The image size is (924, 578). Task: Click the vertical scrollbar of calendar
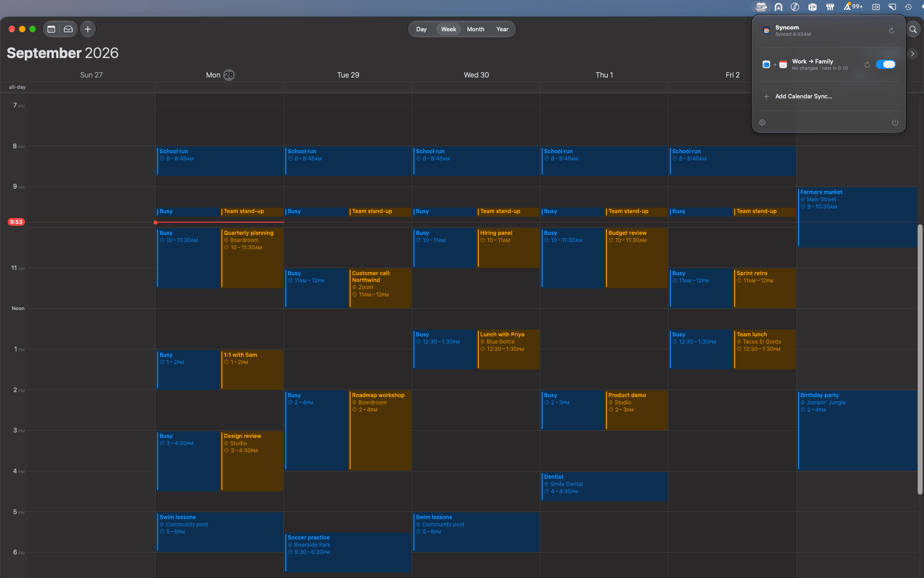click(920, 359)
